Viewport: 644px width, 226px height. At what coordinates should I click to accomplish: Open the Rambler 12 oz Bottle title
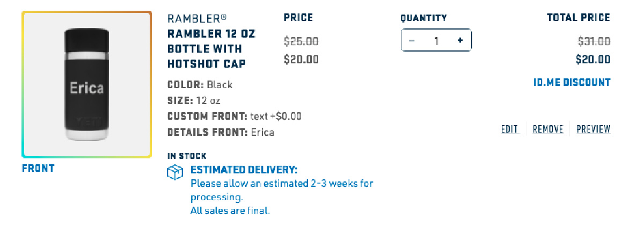(211, 49)
